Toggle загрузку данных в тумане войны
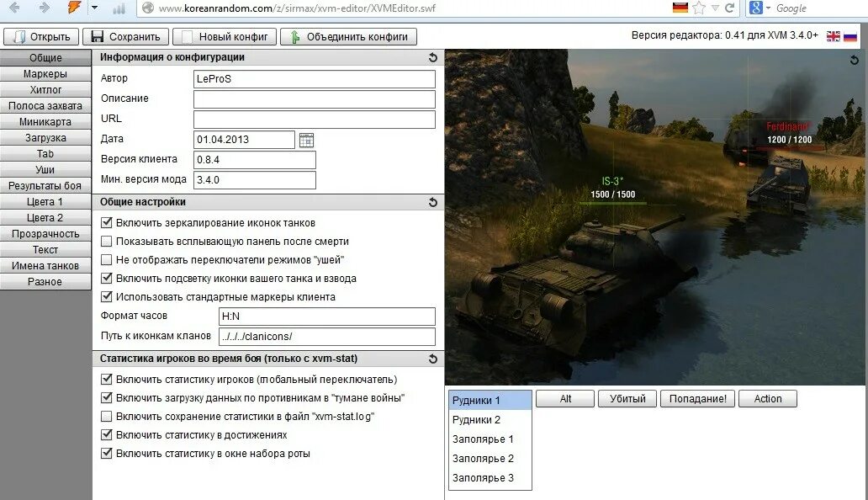Image resolution: width=868 pixels, height=500 pixels. tap(106, 397)
